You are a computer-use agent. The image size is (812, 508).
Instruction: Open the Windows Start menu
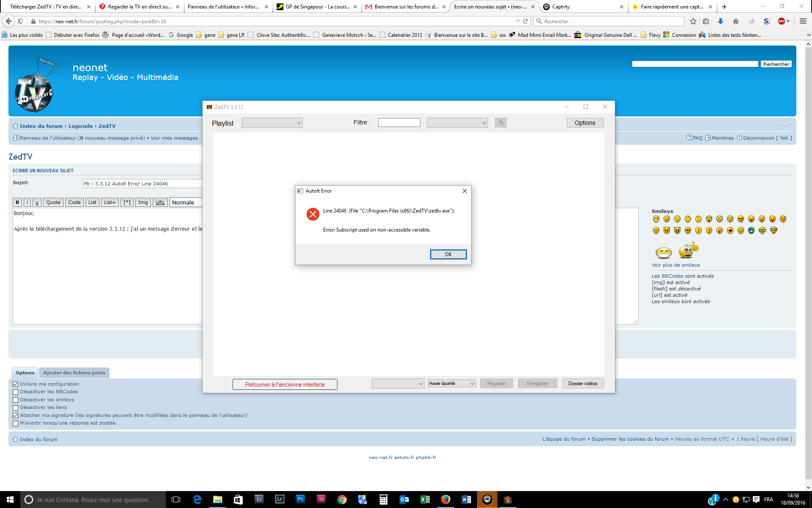(10, 500)
